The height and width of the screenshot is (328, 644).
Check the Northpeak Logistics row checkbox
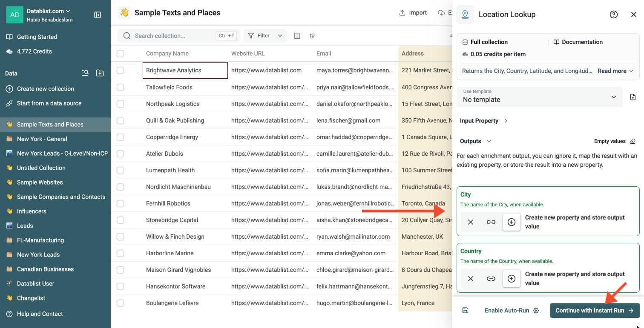click(121, 104)
